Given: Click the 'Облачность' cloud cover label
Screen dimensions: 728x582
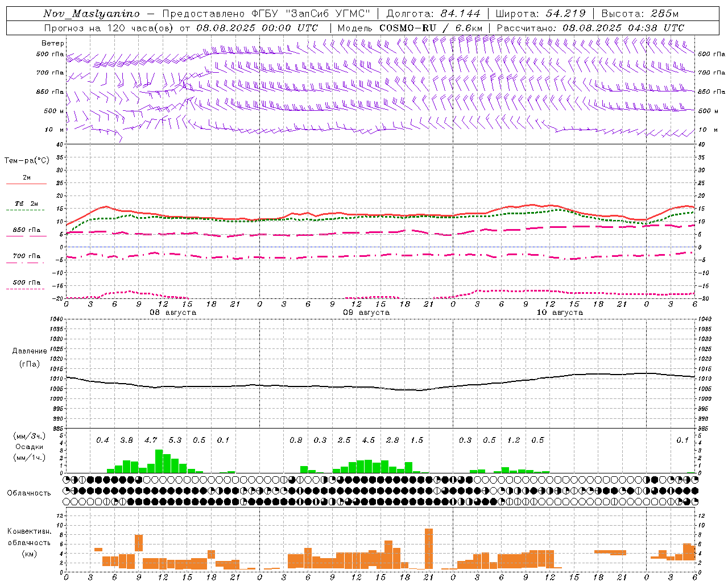Looking at the screenshot, I should pos(29,493).
